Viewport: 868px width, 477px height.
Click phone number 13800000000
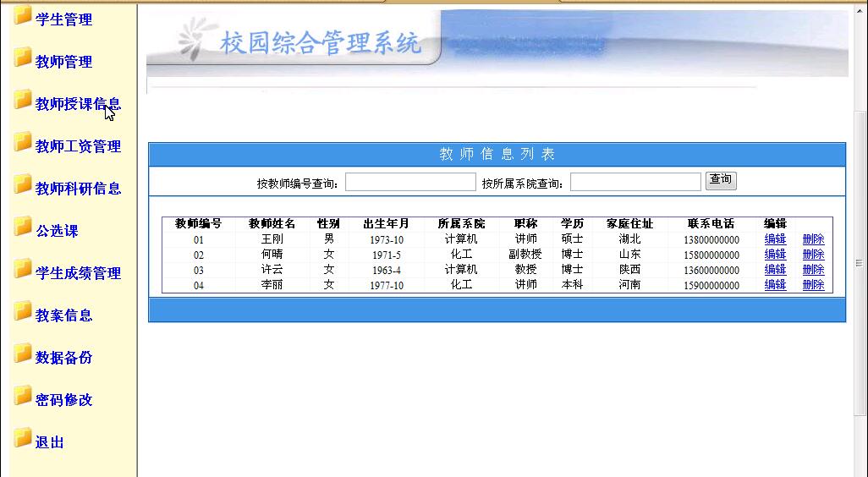711,240
